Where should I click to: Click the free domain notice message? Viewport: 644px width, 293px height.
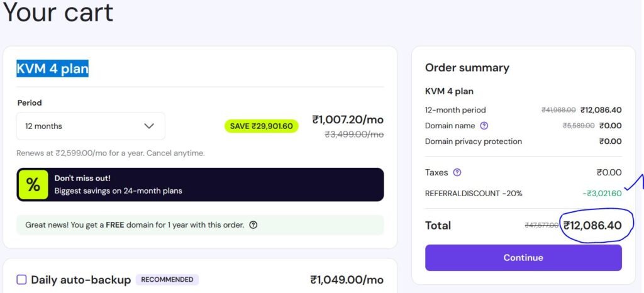click(135, 225)
